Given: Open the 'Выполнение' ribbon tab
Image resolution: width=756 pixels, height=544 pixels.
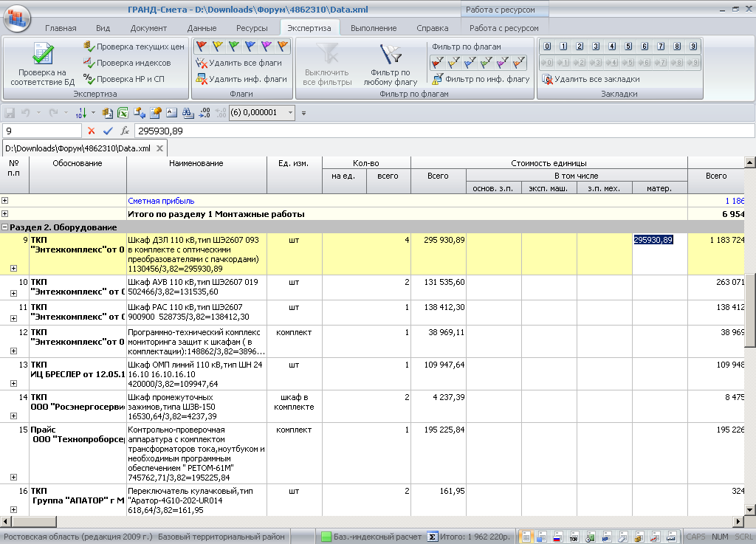Looking at the screenshot, I should pos(373,28).
